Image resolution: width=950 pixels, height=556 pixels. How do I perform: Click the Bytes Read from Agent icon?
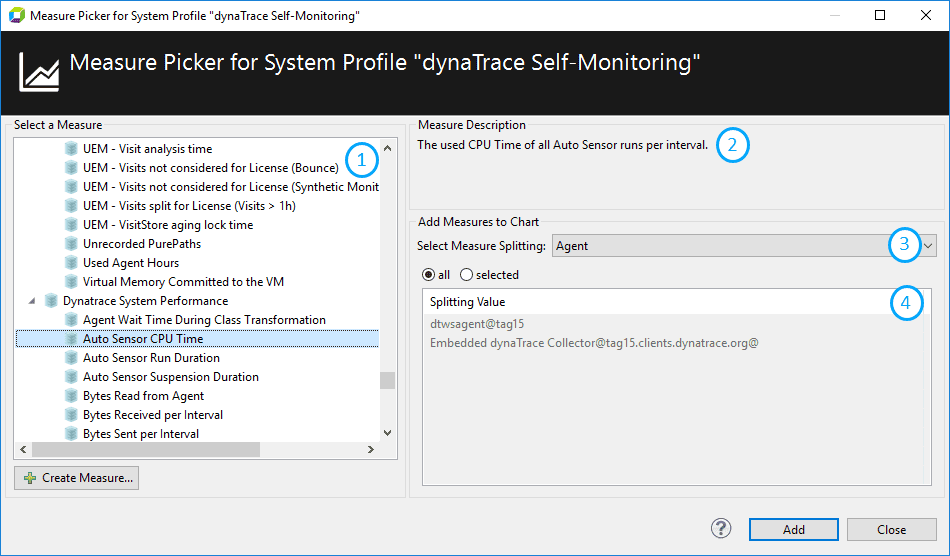click(71, 395)
